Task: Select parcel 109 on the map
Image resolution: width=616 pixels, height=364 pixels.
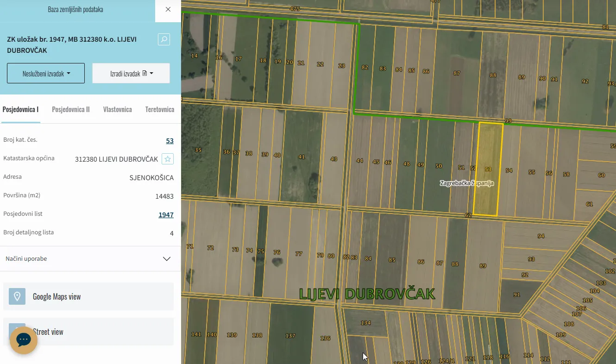Action: 560,334
